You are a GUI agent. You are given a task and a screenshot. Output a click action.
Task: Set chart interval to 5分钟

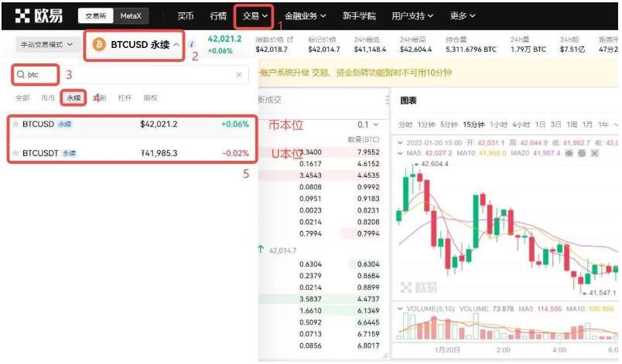pyautogui.click(x=449, y=124)
